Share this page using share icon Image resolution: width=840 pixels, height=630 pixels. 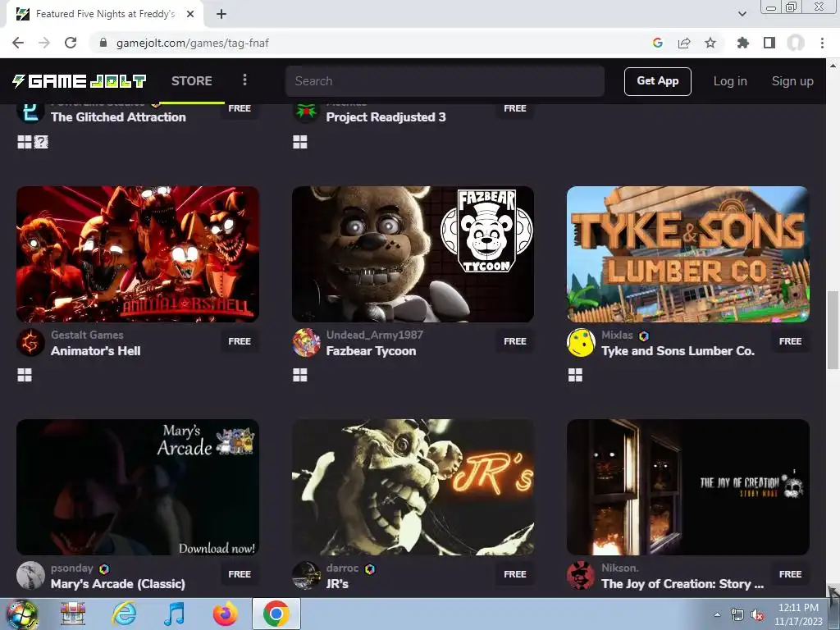pos(684,43)
